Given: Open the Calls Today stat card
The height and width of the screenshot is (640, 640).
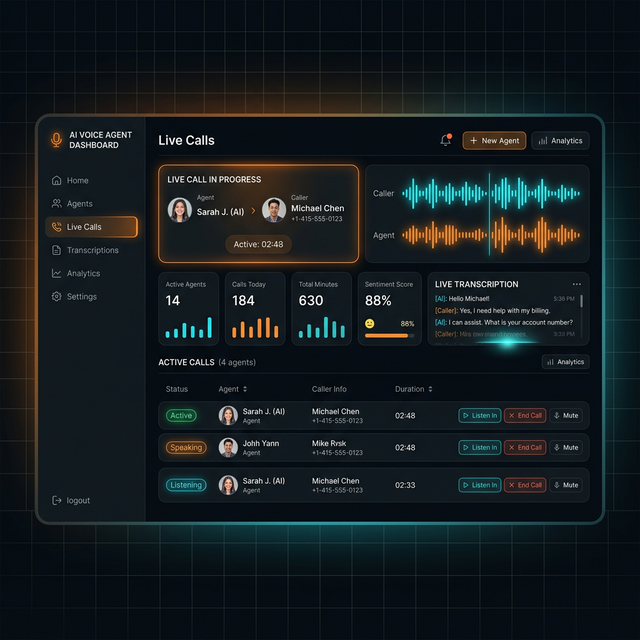Looking at the screenshot, I should pos(255,309).
